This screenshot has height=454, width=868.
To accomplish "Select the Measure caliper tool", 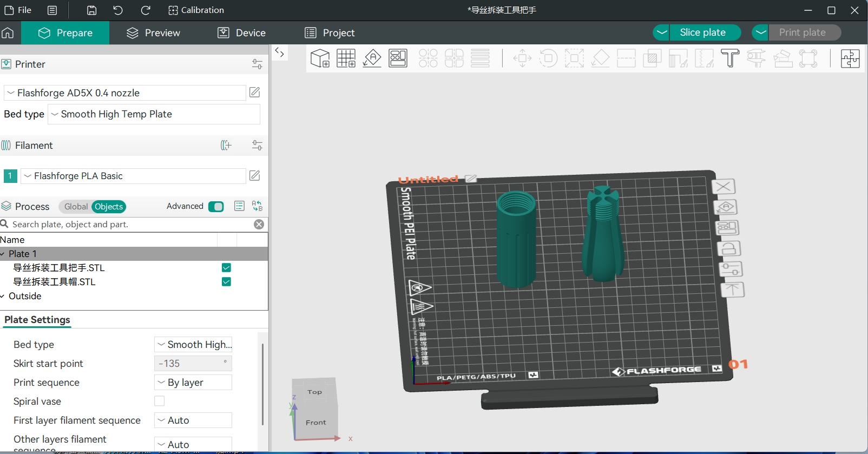I will tap(756, 58).
